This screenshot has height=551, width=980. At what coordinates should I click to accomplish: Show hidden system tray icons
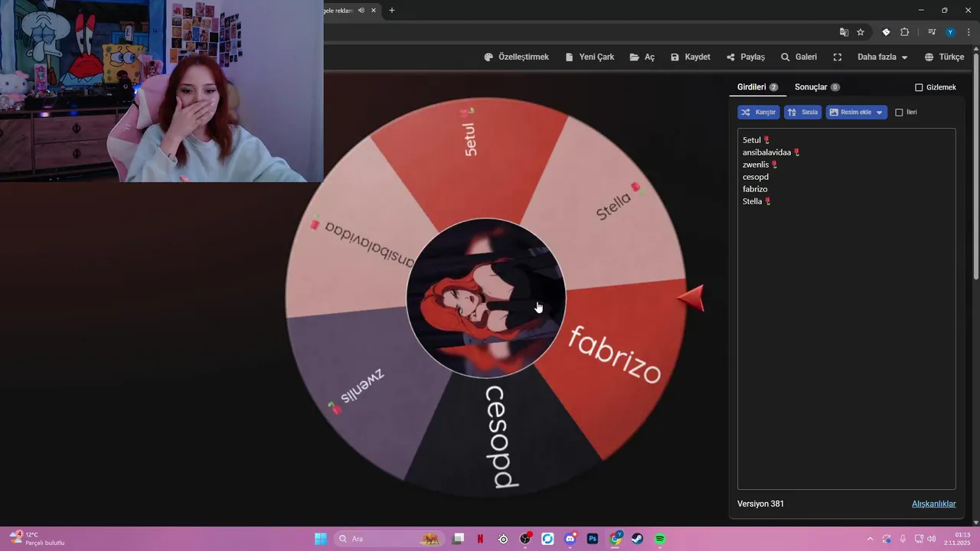(870, 539)
